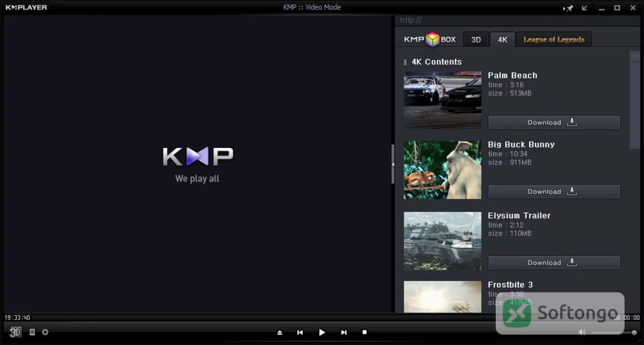Open the KMPlayer logo menu
This screenshot has height=345, width=644.
pos(26,7)
